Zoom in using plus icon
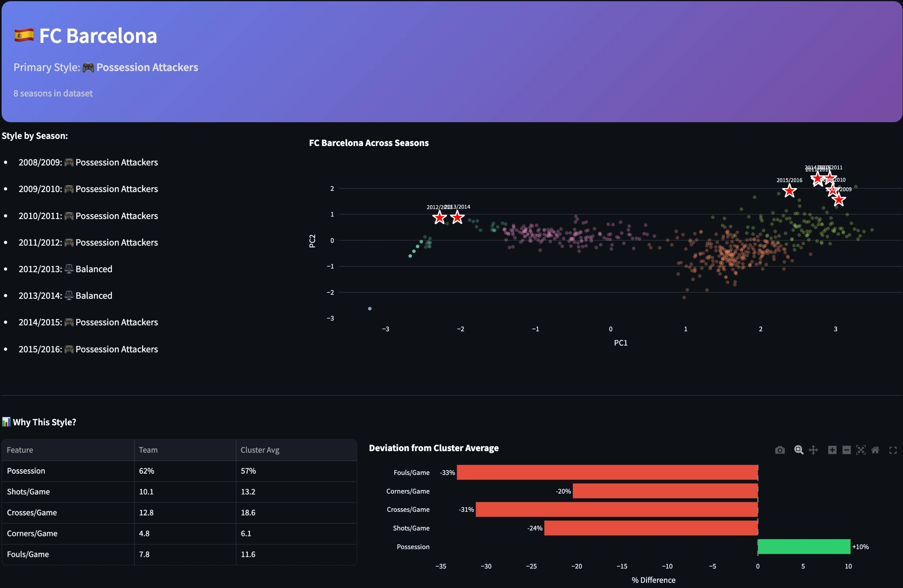Screen dimensions: 903x588 point(832,450)
